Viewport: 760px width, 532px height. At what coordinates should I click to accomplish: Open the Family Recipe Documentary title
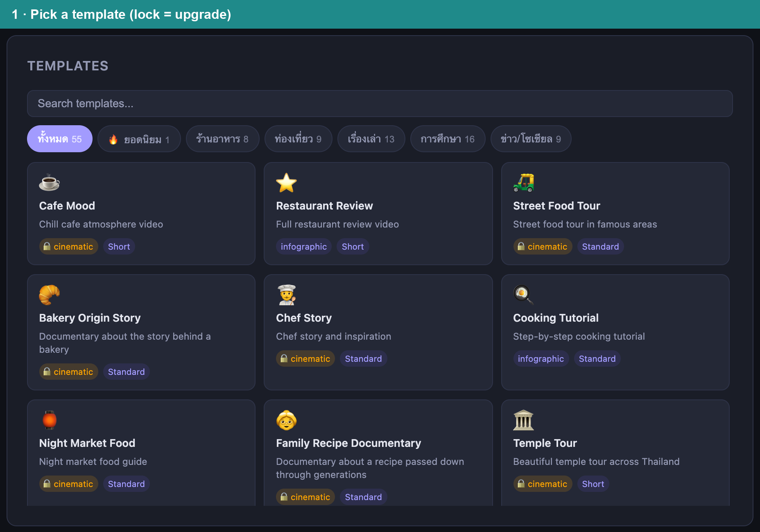click(x=349, y=443)
